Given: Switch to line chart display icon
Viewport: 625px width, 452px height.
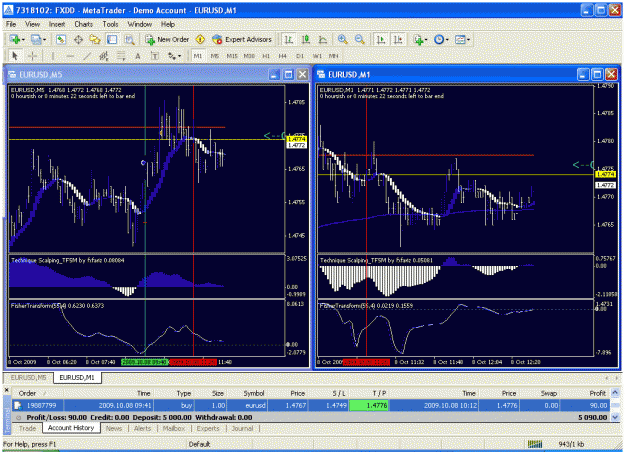Looking at the screenshot, I should 323,39.
